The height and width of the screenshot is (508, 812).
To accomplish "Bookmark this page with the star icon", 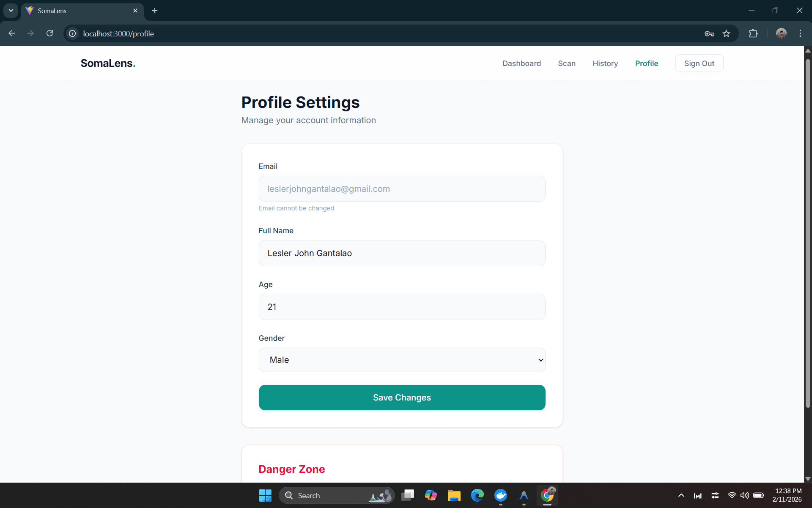I will [x=727, y=33].
